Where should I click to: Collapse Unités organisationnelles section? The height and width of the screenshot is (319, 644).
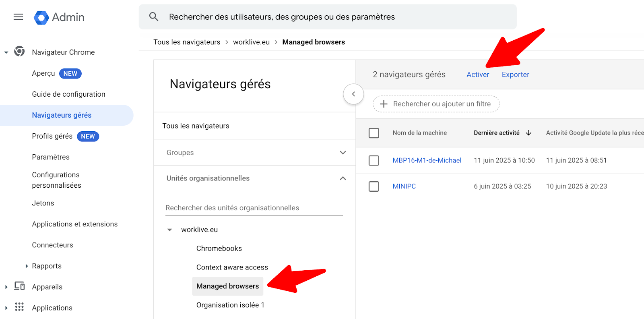[343, 178]
